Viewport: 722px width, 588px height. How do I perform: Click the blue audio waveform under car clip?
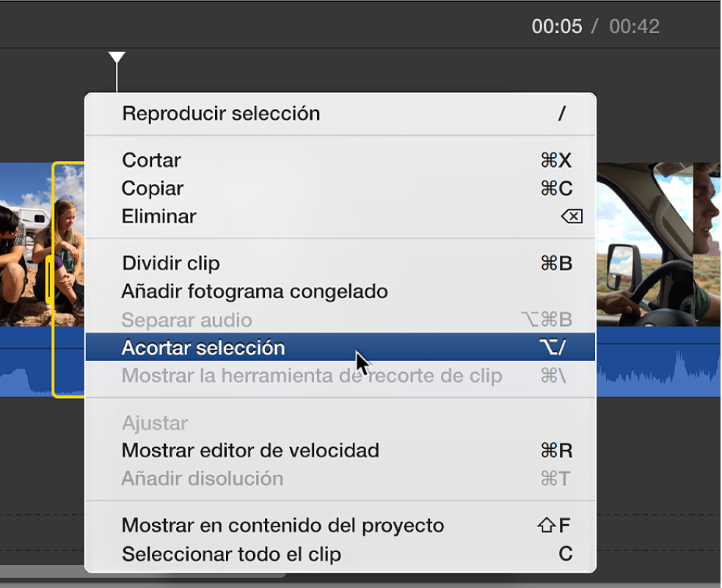pos(658,362)
